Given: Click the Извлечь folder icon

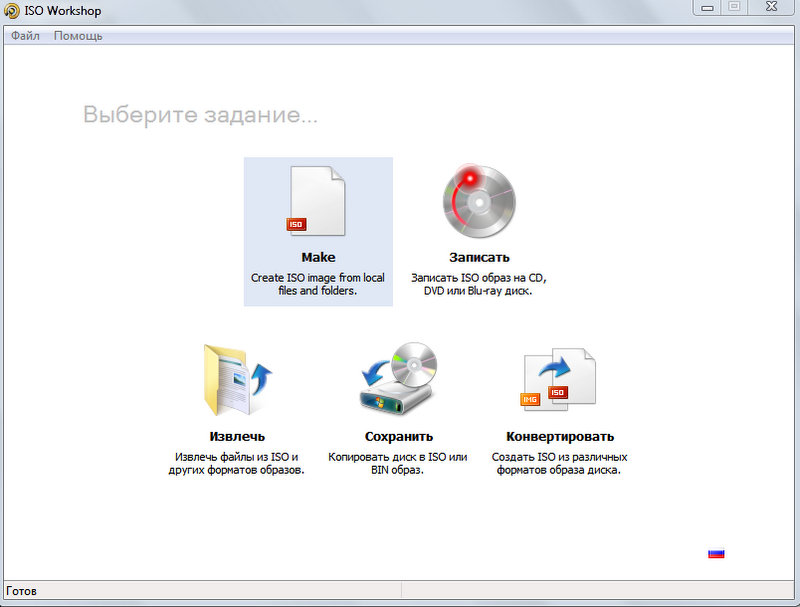Looking at the screenshot, I should tap(237, 380).
